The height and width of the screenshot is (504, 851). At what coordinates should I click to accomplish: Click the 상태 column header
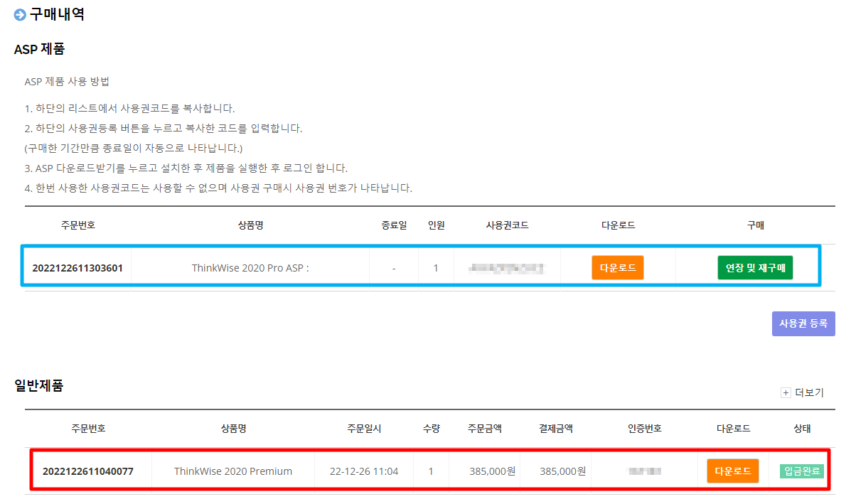[802, 429]
